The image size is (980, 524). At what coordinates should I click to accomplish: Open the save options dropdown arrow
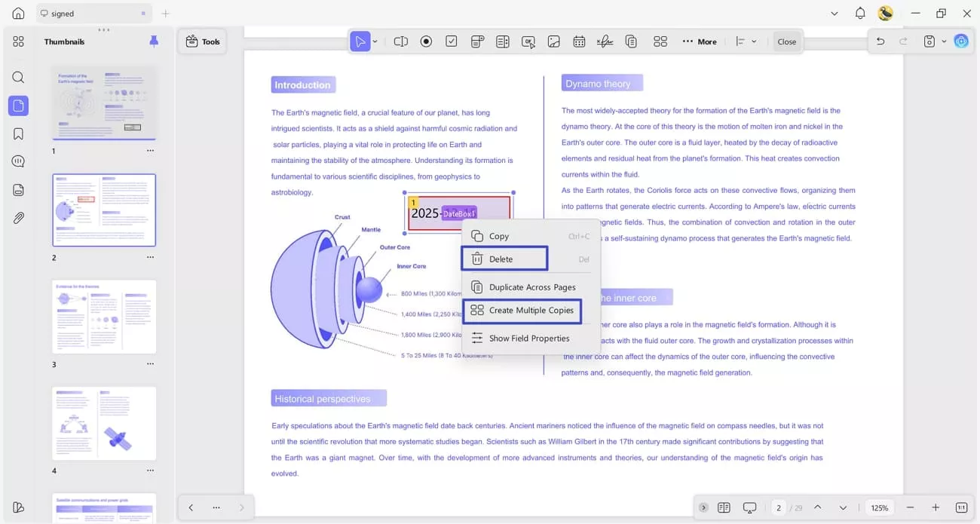click(943, 41)
